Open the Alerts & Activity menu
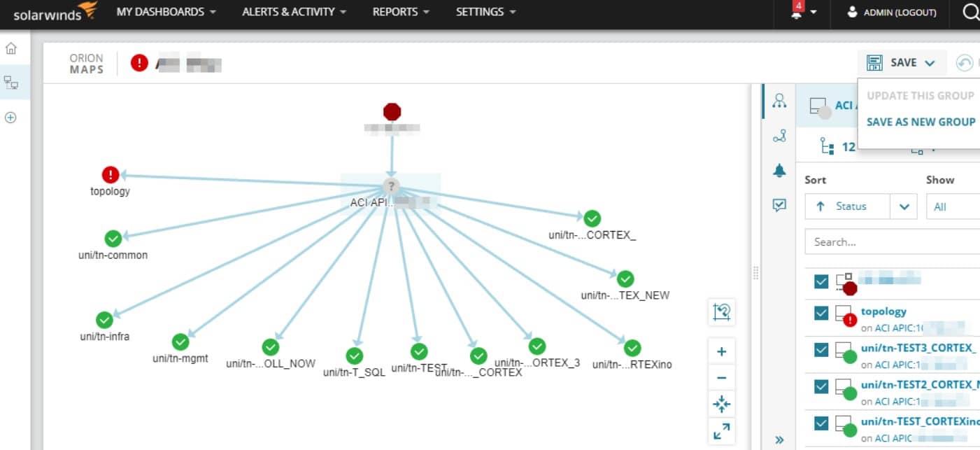980x450 pixels. pos(294,12)
